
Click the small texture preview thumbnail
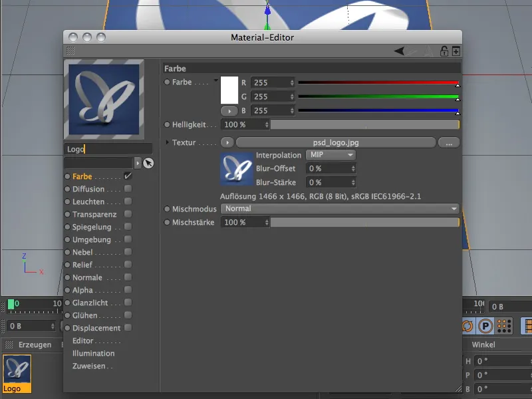coord(237,169)
